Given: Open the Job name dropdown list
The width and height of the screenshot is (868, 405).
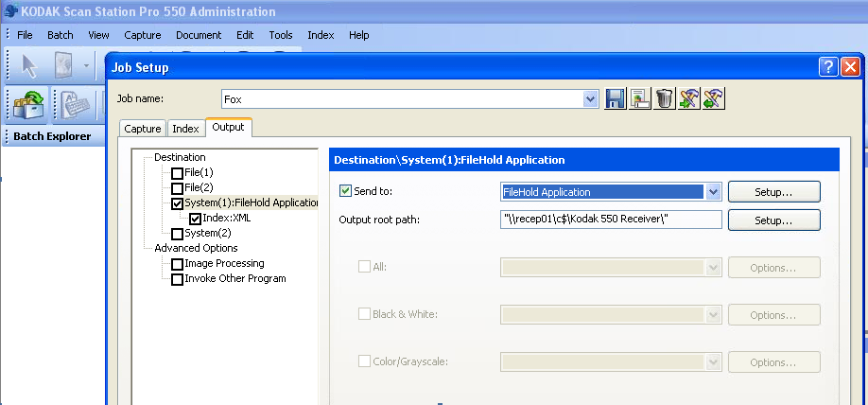Looking at the screenshot, I should pos(591,98).
